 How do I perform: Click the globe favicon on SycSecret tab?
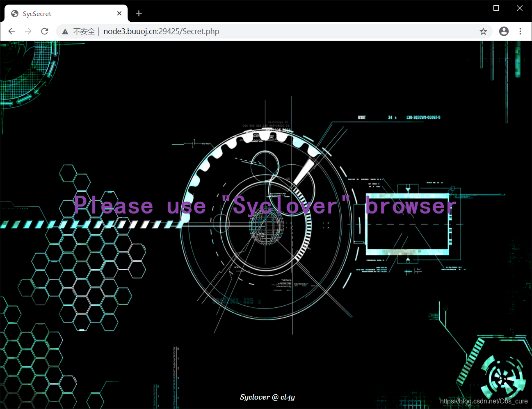[x=15, y=14]
